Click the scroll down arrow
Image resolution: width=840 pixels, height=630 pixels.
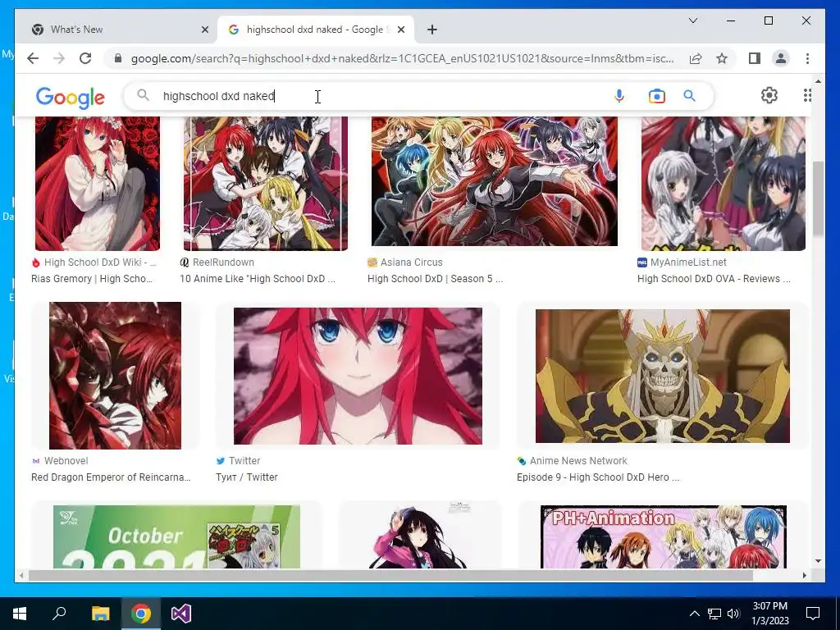[x=818, y=561]
